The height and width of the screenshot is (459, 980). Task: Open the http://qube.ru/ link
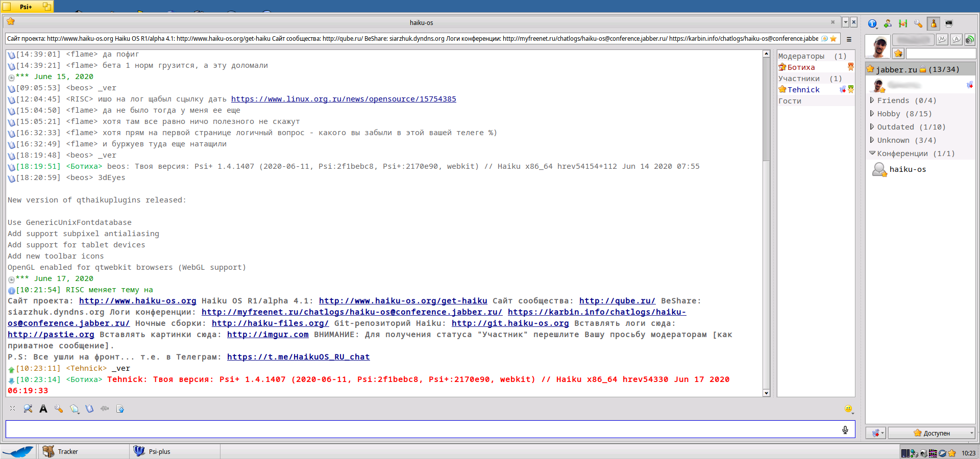618,301
